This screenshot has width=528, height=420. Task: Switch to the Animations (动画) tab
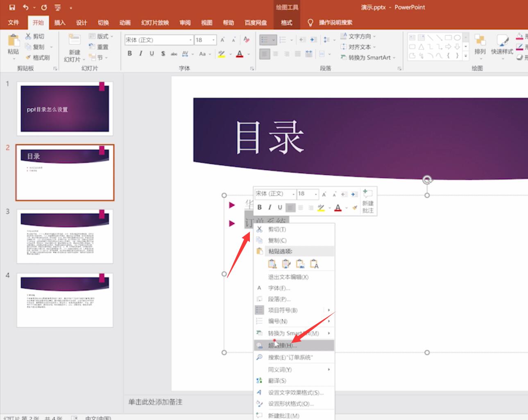pyautogui.click(x=125, y=23)
